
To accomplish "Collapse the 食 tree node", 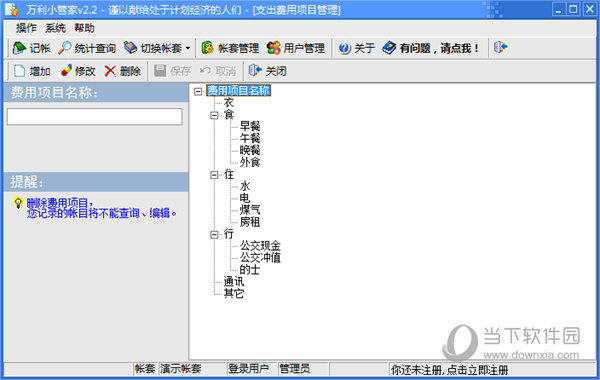I will click(214, 115).
